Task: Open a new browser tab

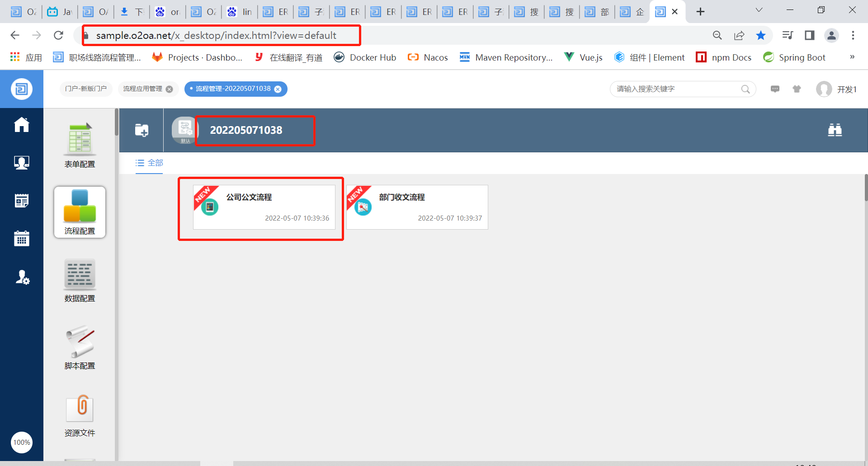Action: click(700, 12)
